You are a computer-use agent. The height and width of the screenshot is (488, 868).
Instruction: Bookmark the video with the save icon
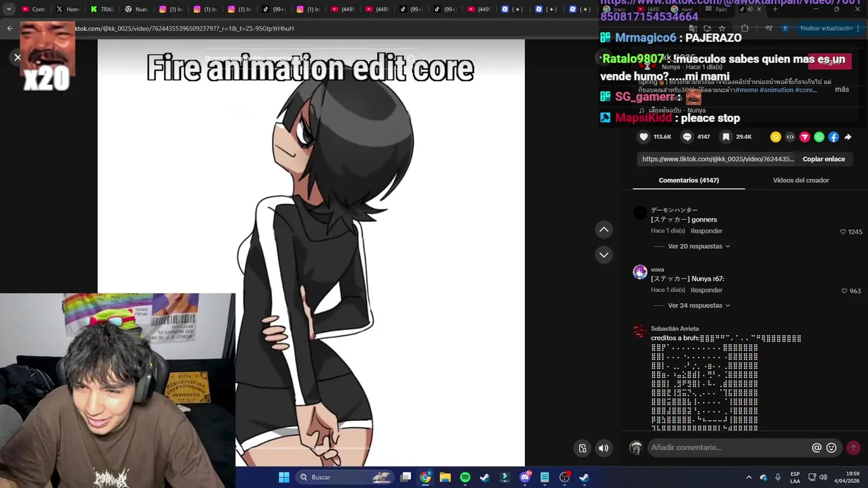pyautogui.click(x=726, y=137)
